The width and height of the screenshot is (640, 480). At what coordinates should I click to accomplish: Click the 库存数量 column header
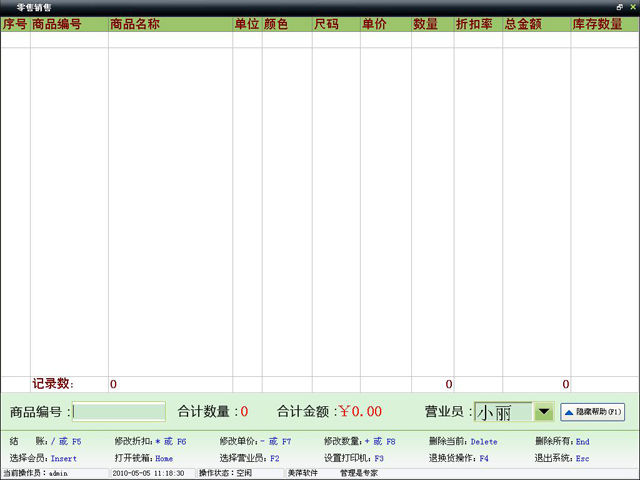pos(604,23)
